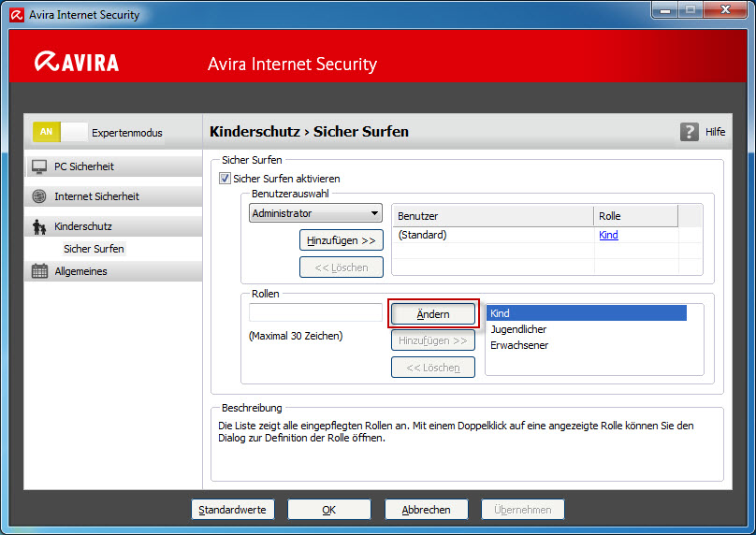
Task: Click the Übernehmen button
Action: click(523, 510)
